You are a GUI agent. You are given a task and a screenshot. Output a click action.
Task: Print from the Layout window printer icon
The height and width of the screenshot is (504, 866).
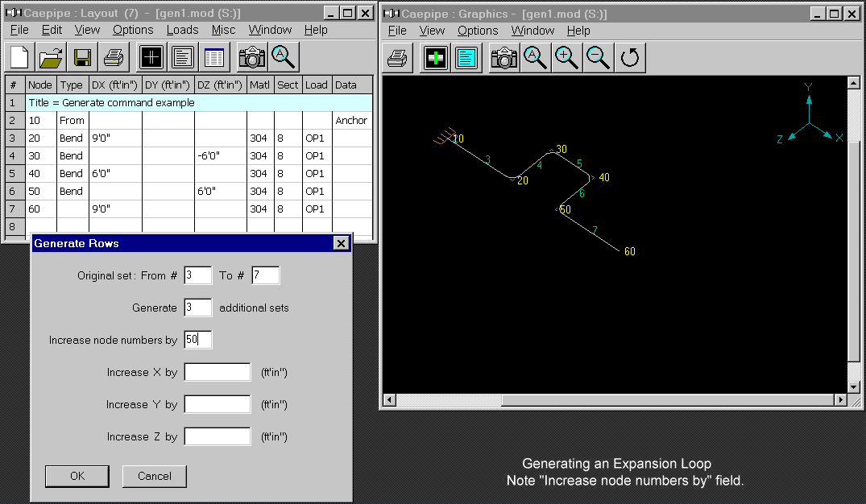point(114,57)
